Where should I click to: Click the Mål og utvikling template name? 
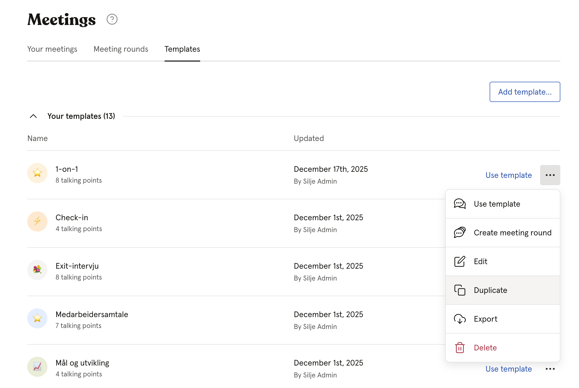[82, 363]
